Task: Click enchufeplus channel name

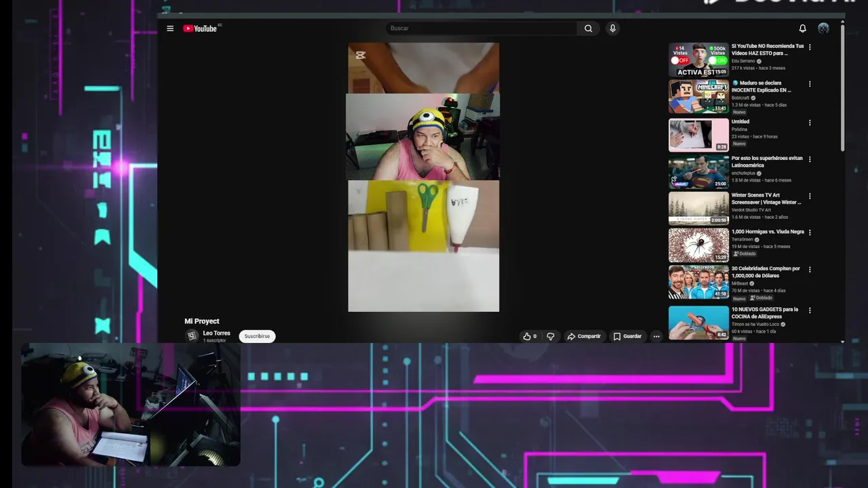Action: [743, 173]
